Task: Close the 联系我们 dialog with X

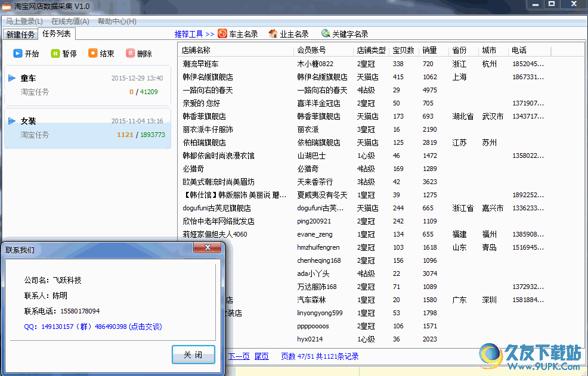Action: tap(208, 247)
